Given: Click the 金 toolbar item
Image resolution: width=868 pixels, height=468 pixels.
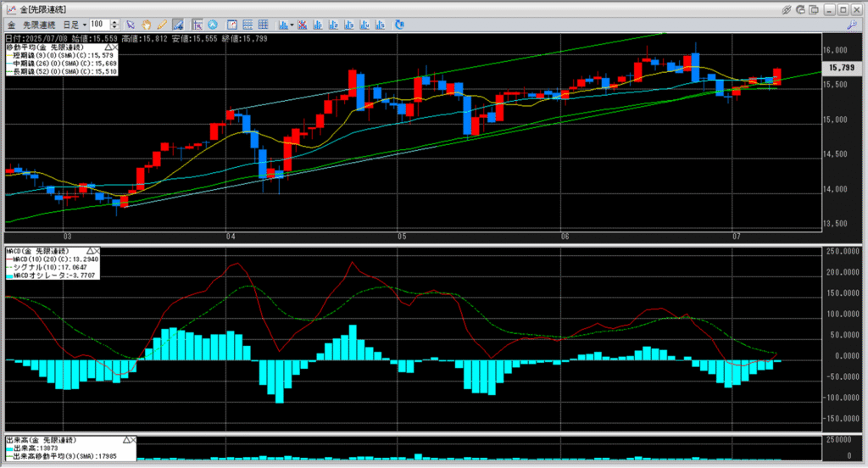Looking at the screenshot, I should tap(11, 25).
